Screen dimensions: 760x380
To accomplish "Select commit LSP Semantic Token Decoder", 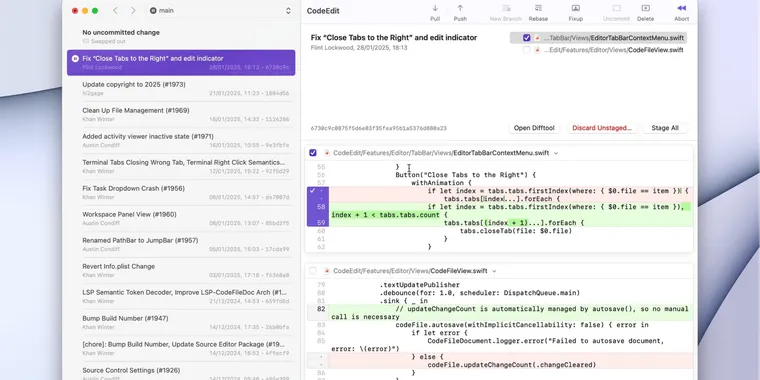I will tap(181, 296).
